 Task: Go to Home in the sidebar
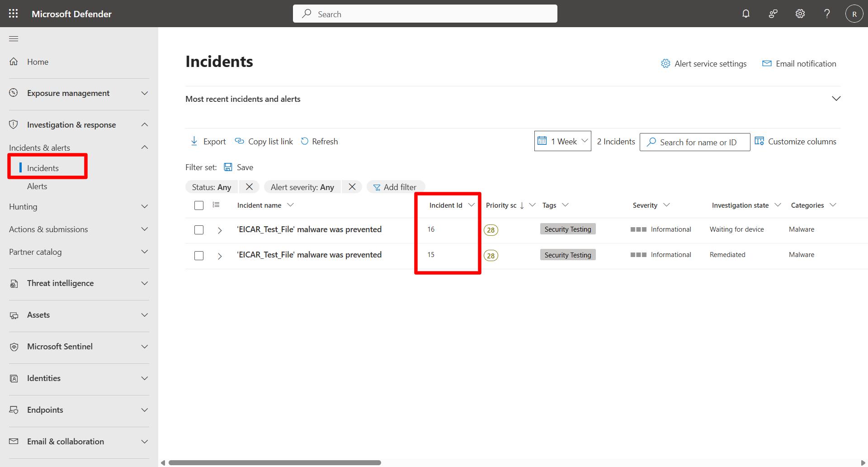pyautogui.click(x=38, y=62)
